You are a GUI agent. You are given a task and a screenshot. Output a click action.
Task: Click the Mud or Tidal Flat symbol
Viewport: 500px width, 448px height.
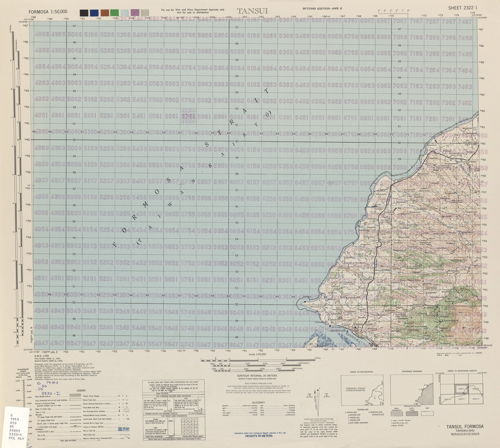[124, 429]
